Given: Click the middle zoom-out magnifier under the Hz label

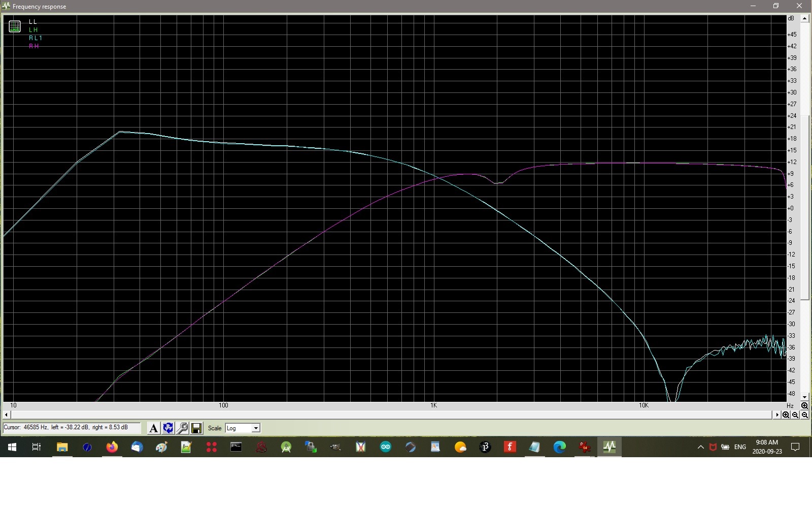Looking at the screenshot, I should (795, 415).
